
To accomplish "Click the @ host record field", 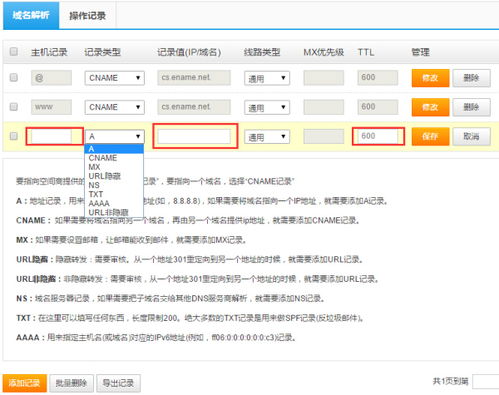I will [51, 78].
